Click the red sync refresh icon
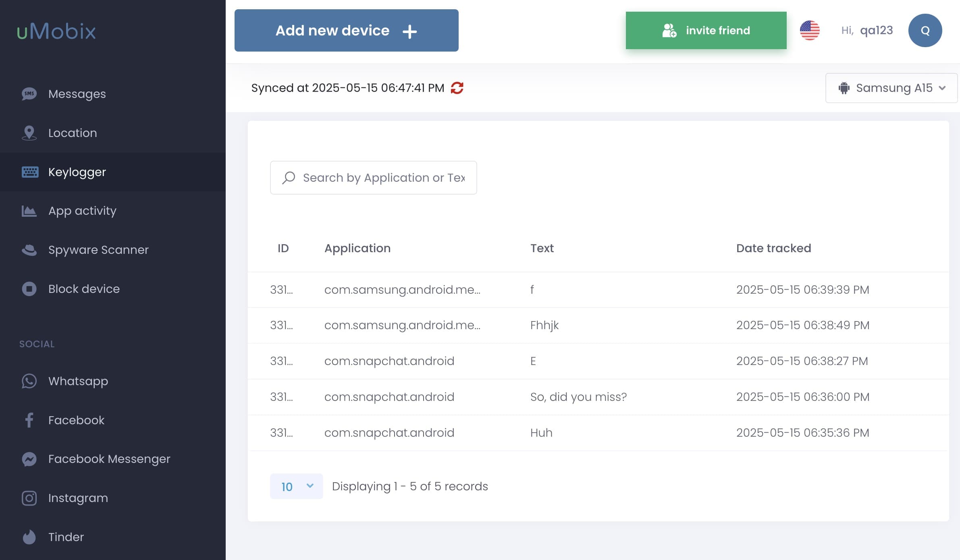 (x=457, y=88)
